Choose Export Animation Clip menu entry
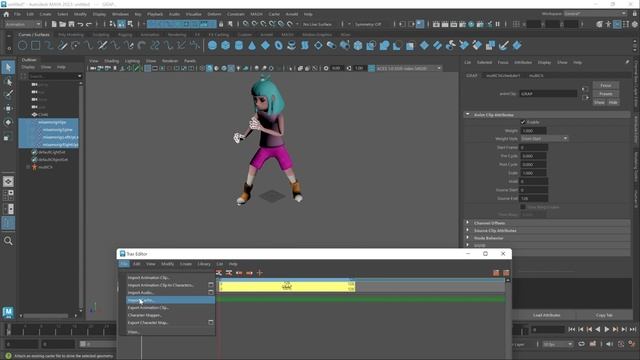 [x=149, y=308]
